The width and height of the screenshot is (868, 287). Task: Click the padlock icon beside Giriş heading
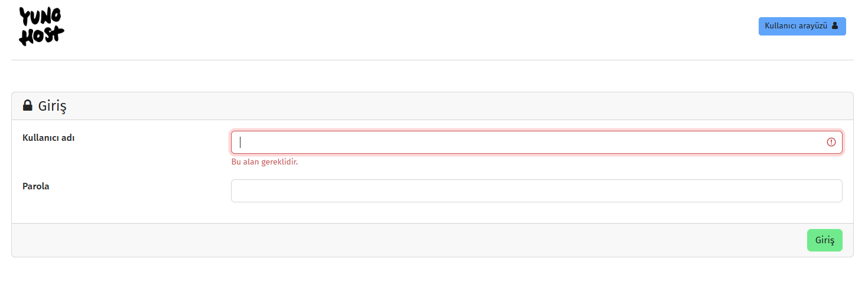click(27, 106)
